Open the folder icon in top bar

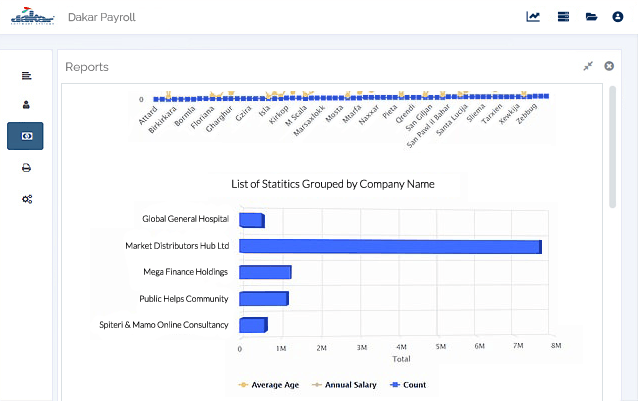[591, 17]
